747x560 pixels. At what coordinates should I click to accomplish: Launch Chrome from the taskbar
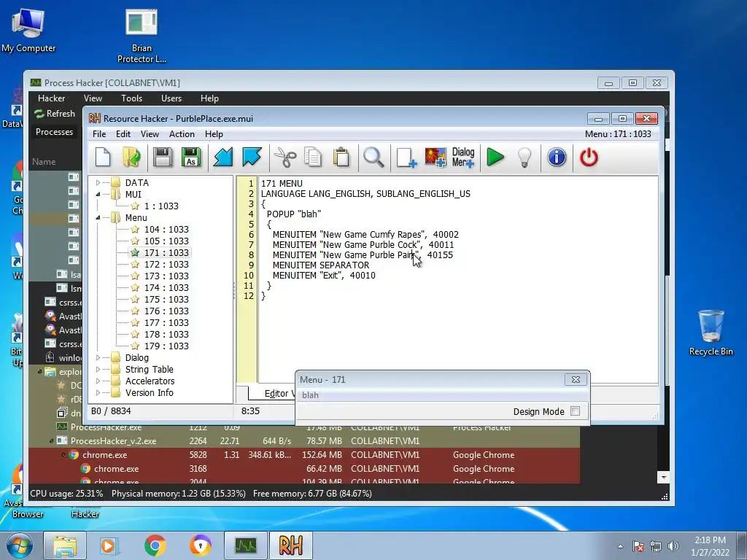point(155,545)
